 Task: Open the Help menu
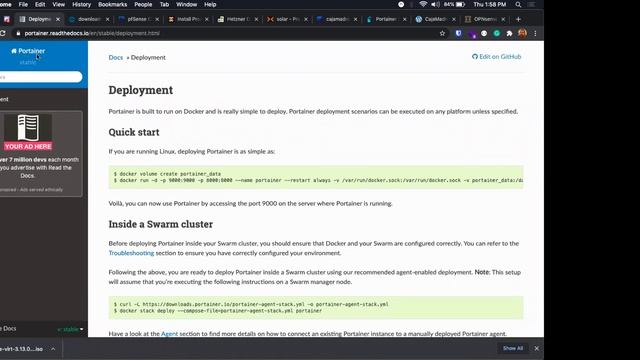[x=210, y=4]
